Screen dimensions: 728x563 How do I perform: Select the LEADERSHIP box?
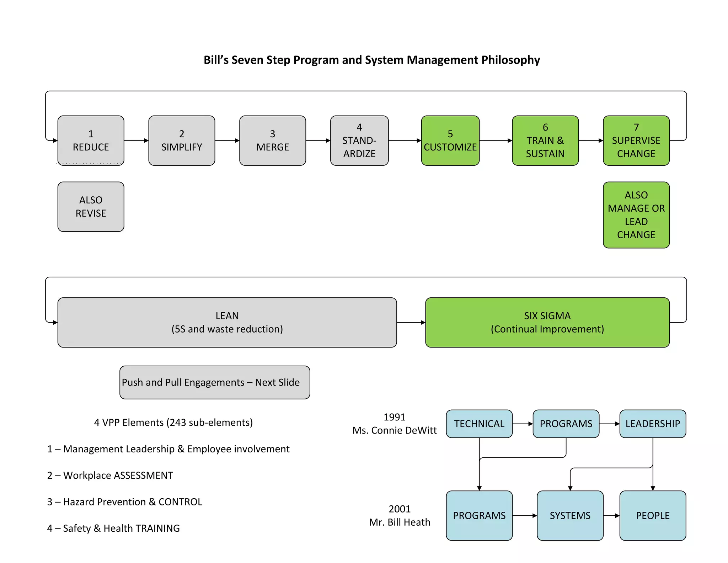(653, 424)
